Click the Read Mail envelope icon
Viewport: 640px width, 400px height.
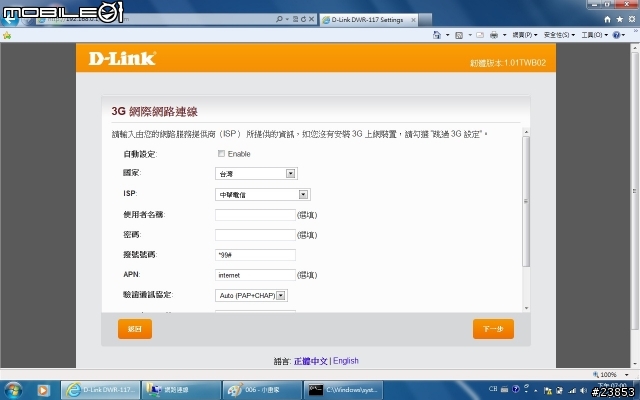[x=480, y=35]
